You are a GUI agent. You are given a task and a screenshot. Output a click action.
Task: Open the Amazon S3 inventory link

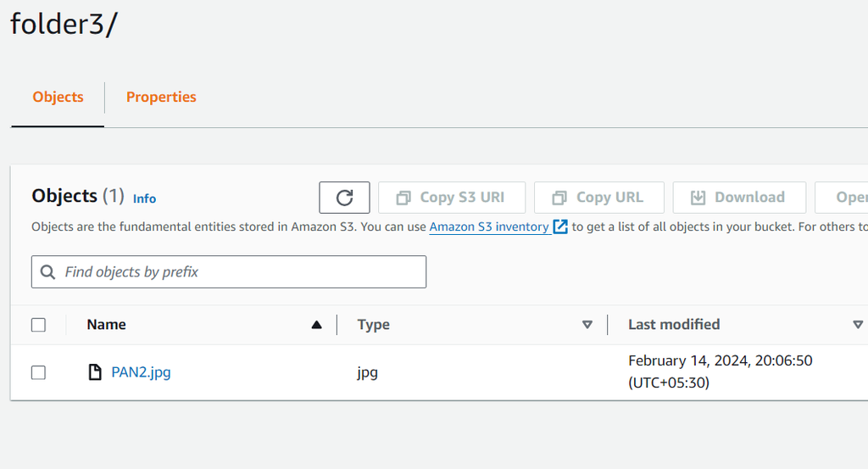point(489,226)
